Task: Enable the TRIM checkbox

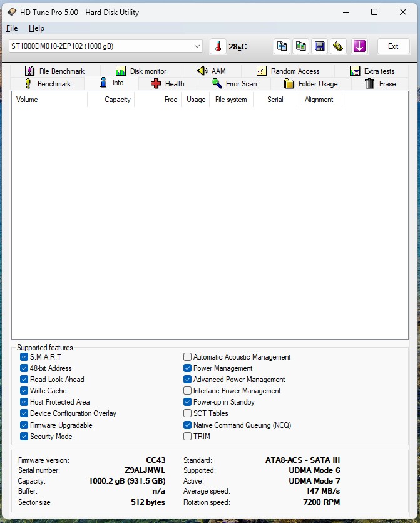Action: (187, 437)
